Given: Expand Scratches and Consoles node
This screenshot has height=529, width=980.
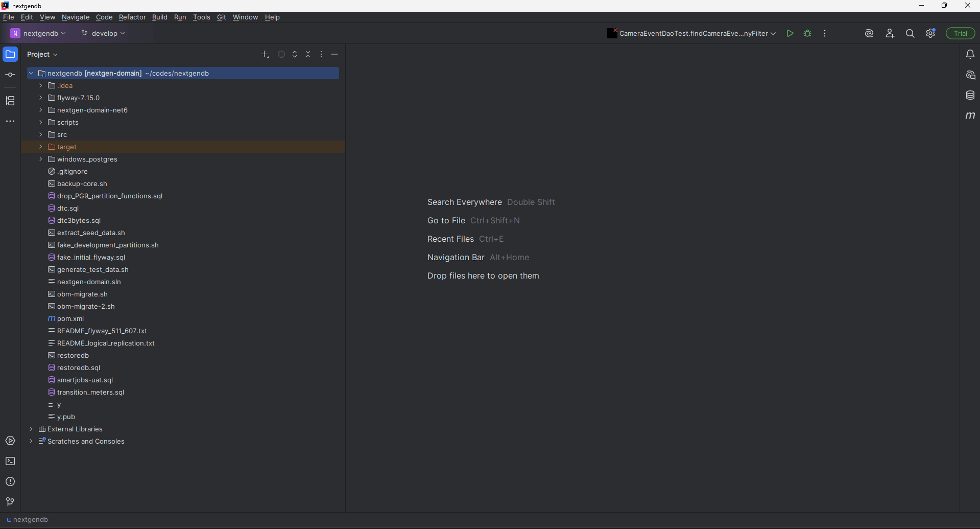Looking at the screenshot, I should click(x=31, y=441).
